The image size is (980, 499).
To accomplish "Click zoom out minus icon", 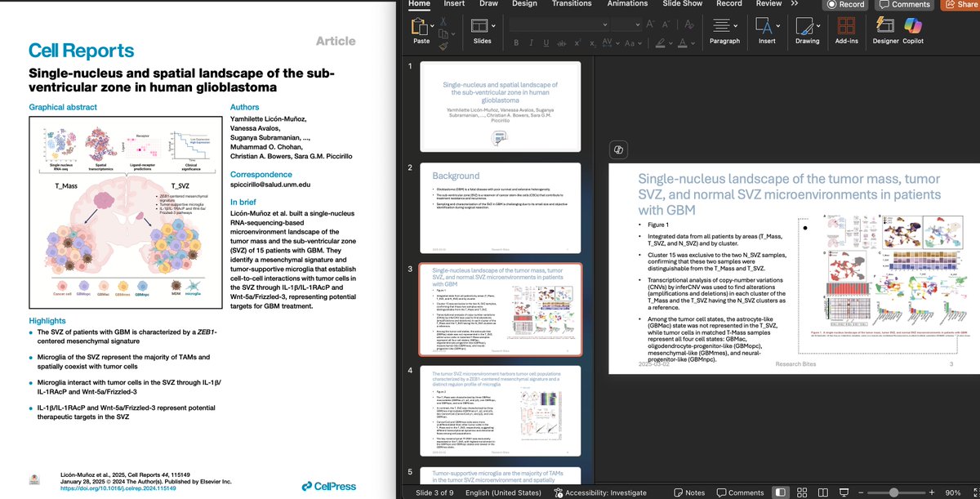I will pyautogui.click(x=861, y=492).
